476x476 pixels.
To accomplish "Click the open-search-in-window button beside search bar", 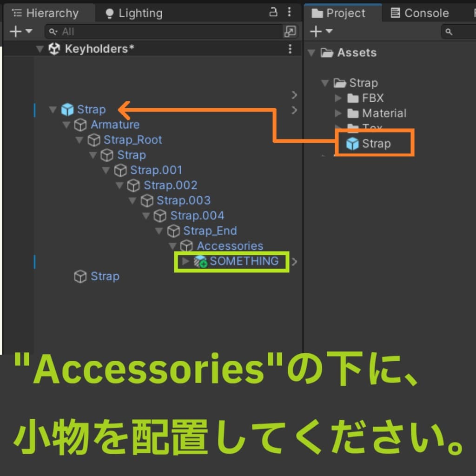I will (x=290, y=31).
